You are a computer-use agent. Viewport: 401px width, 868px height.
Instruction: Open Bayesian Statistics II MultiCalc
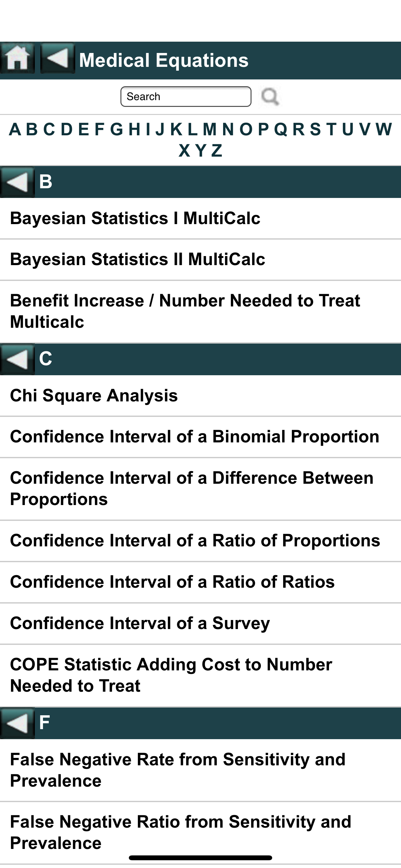(138, 259)
